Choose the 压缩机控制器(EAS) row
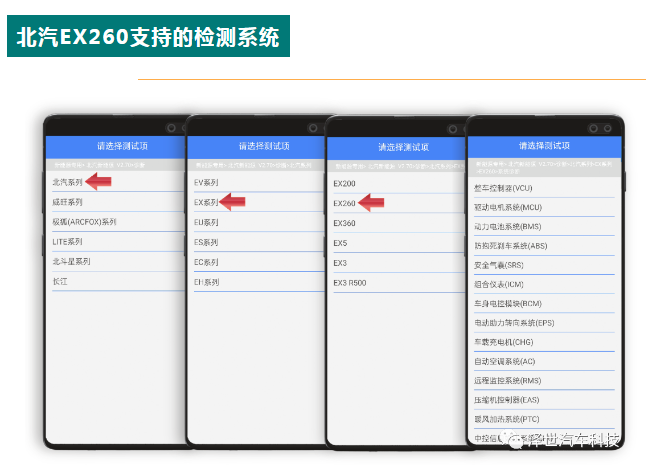 click(544, 400)
